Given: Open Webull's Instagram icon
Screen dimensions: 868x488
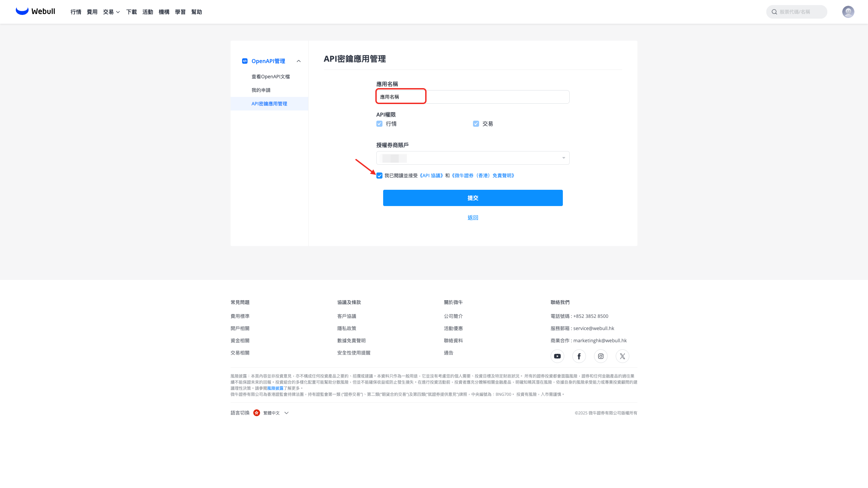Looking at the screenshot, I should tap(600, 356).
